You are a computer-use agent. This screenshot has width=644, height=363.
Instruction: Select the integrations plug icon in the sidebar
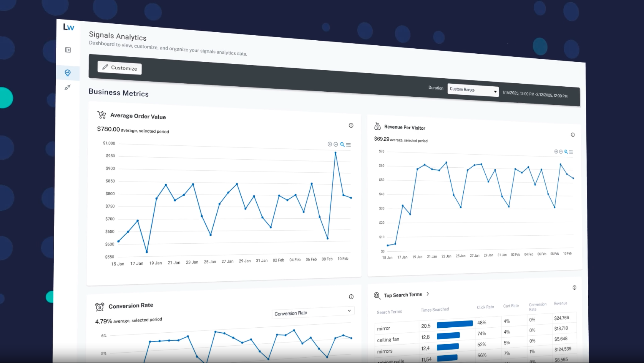[68, 87]
